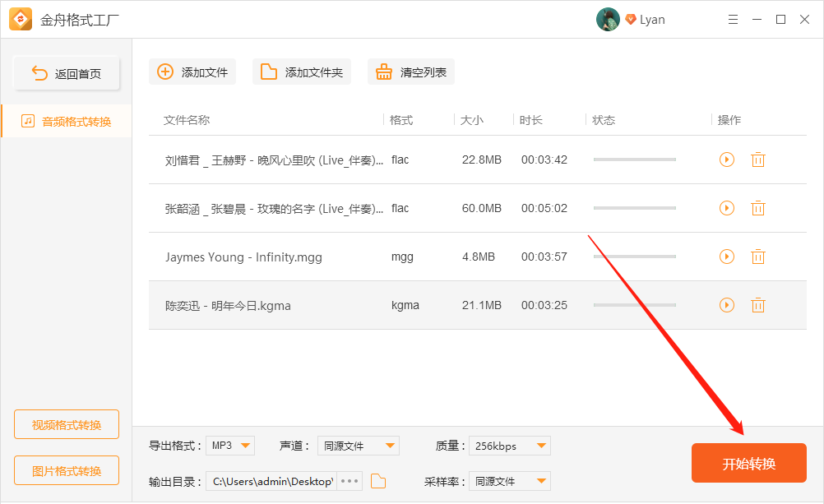Screen dimensions: 824x504
Task: Remove 张韶涵 玫瑰的名字 with trash icon
Action: (757, 208)
